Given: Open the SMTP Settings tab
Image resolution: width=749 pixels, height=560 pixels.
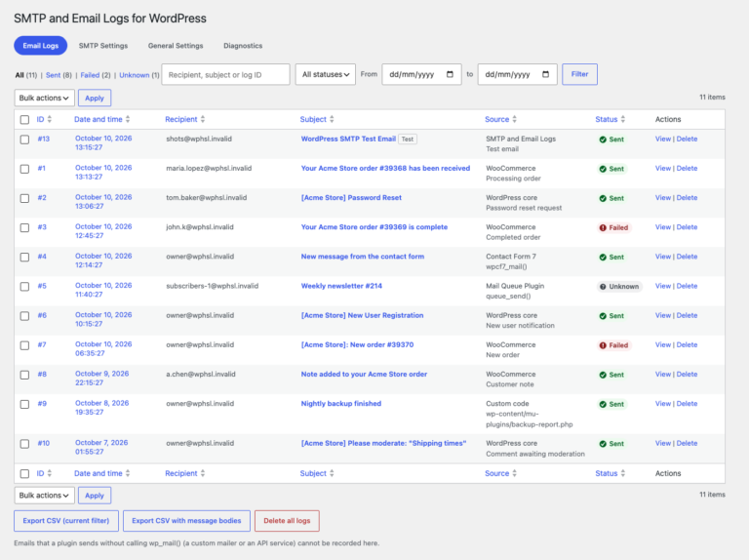Looking at the screenshot, I should point(103,46).
